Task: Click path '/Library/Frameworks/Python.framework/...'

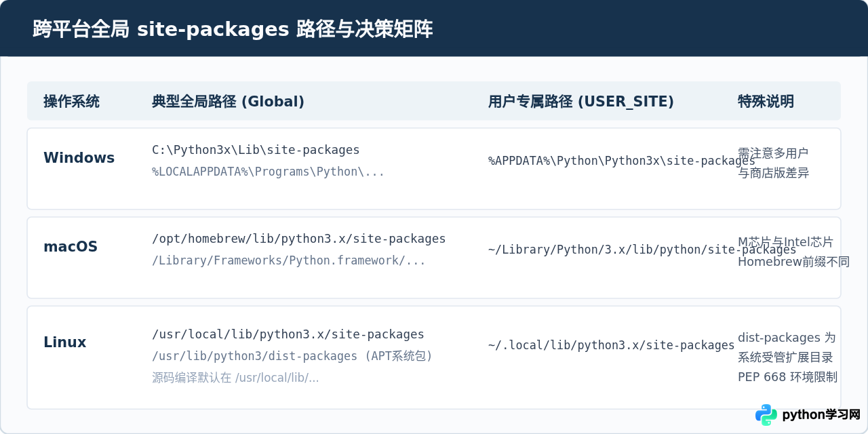Action: coord(289,260)
